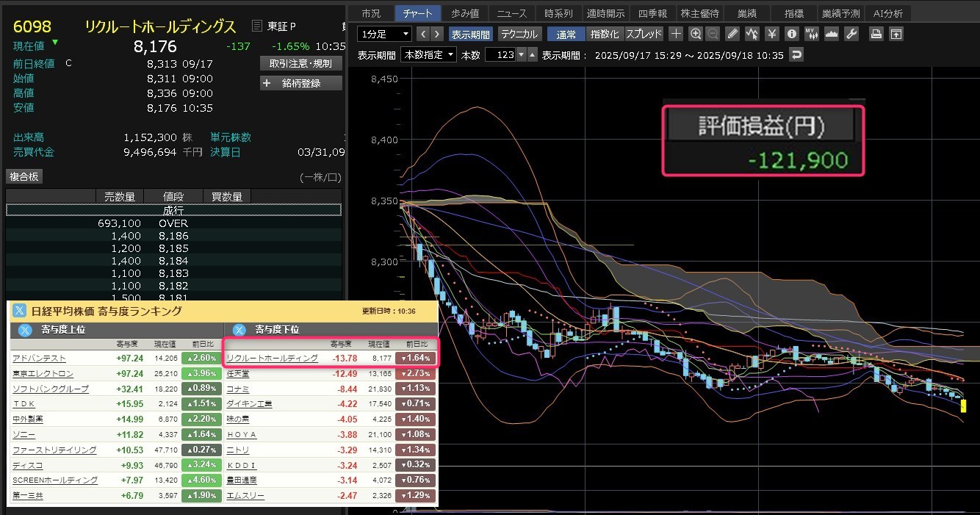Click the 8,184 price in order board
980x515 pixels.
coord(173,261)
